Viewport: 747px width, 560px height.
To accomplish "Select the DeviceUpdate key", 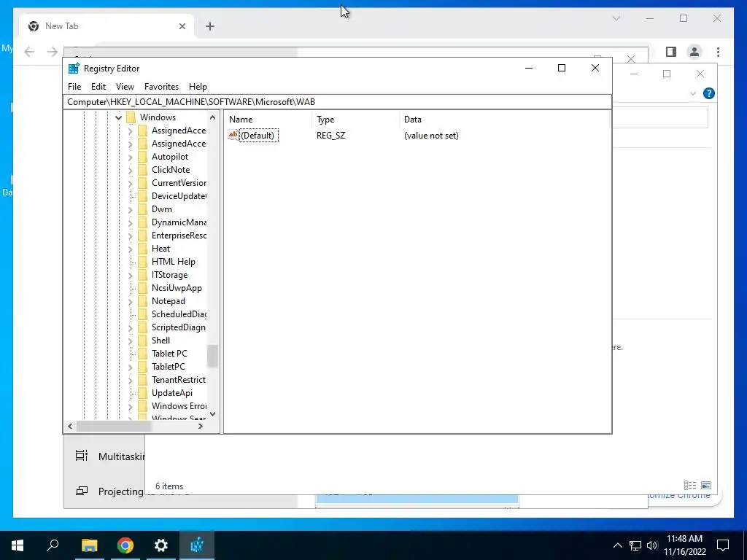I will pyautogui.click(x=179, y=195).
